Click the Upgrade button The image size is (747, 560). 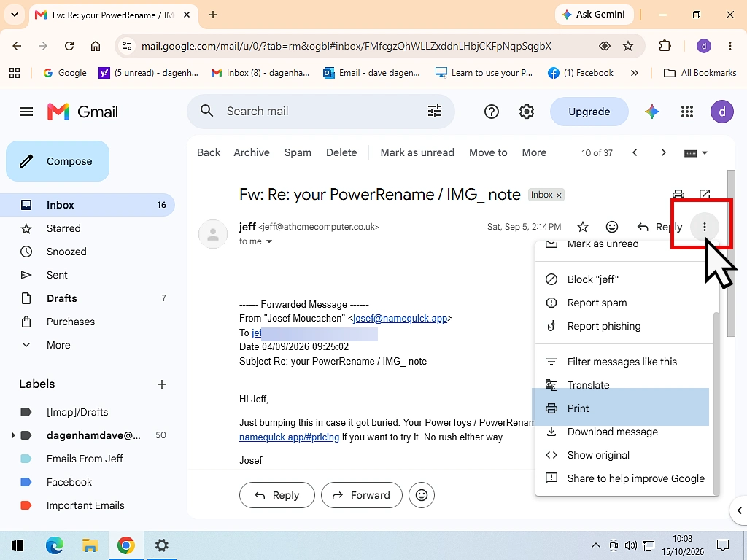point(589,112)
